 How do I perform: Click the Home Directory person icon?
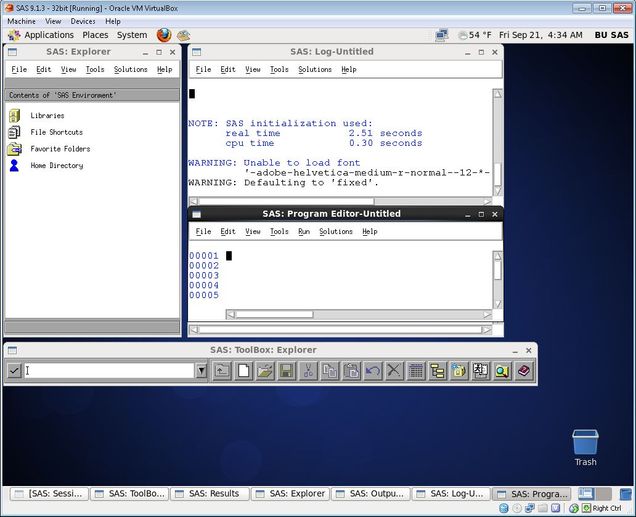point(14,165)
